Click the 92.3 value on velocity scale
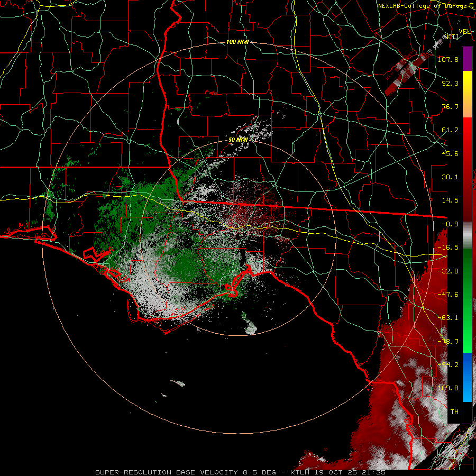 (450, 83)
